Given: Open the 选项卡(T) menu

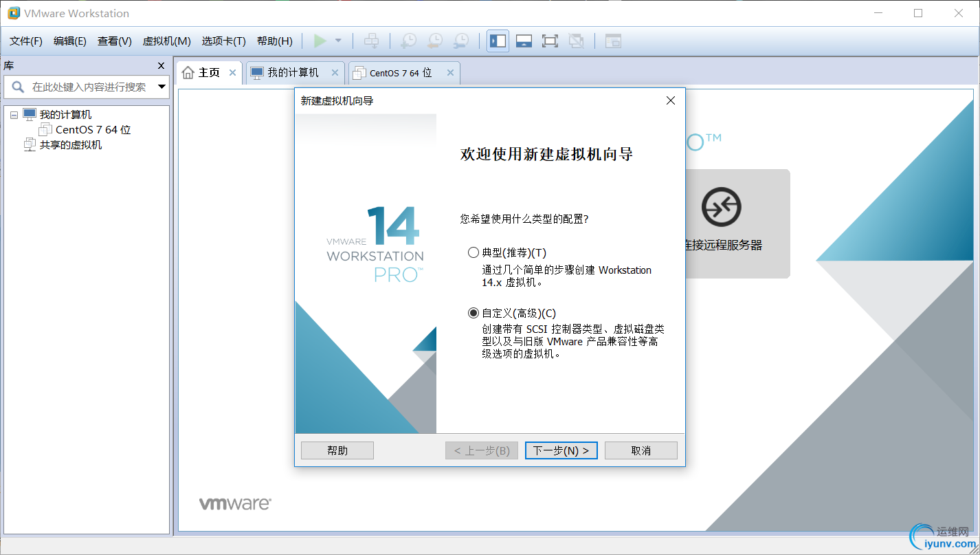Looking at the screenshot, I should pos(223,41).
